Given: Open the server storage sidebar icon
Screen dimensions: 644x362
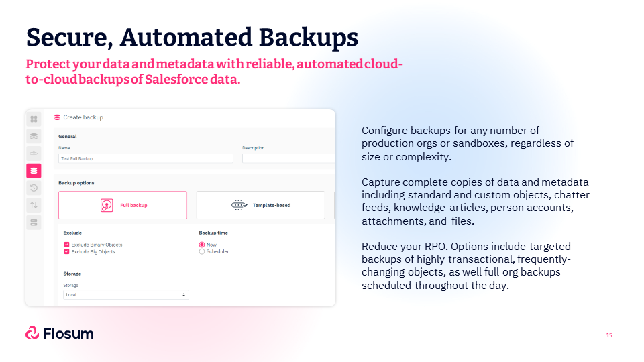Looking at the screenshot, I should (34, 223).
